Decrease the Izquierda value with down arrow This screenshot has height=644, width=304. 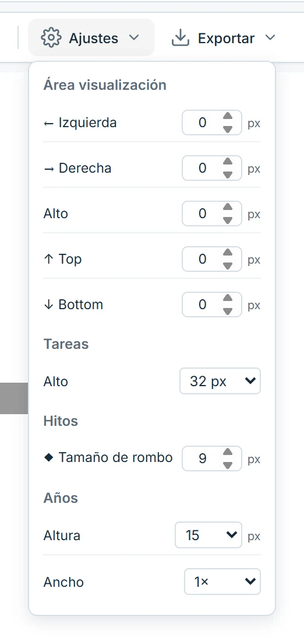(228, 129)
